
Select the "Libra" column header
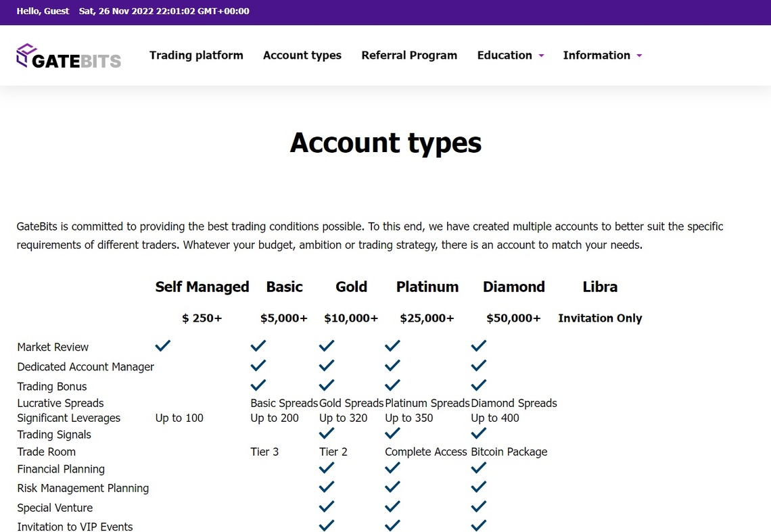pos(600,287)
